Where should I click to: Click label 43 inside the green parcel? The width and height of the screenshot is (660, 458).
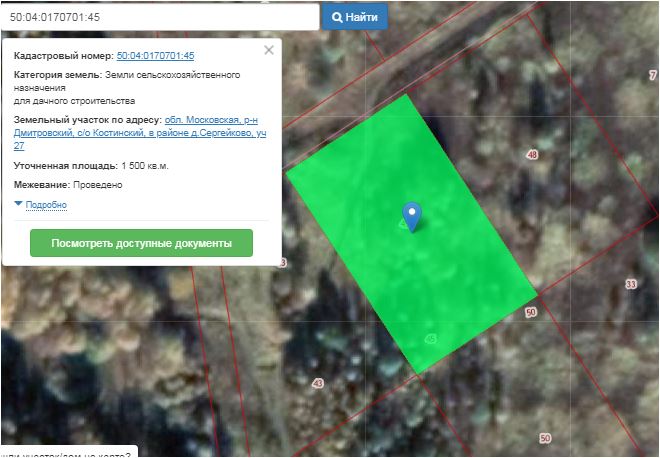point(430,339)
